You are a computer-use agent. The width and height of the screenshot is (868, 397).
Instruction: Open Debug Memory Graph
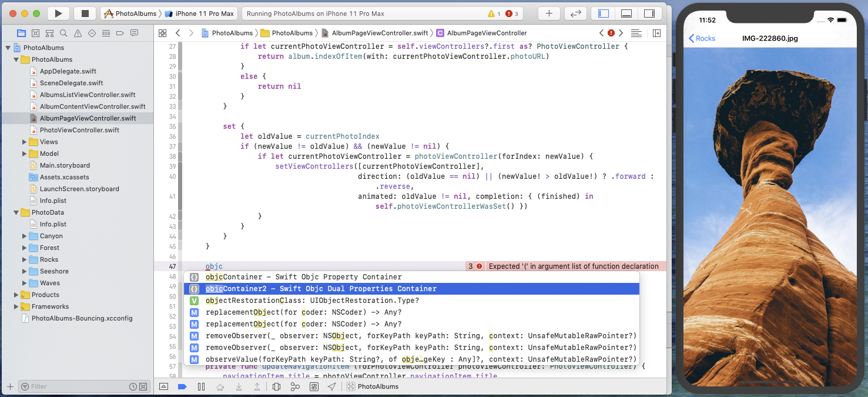coord(295,386)
